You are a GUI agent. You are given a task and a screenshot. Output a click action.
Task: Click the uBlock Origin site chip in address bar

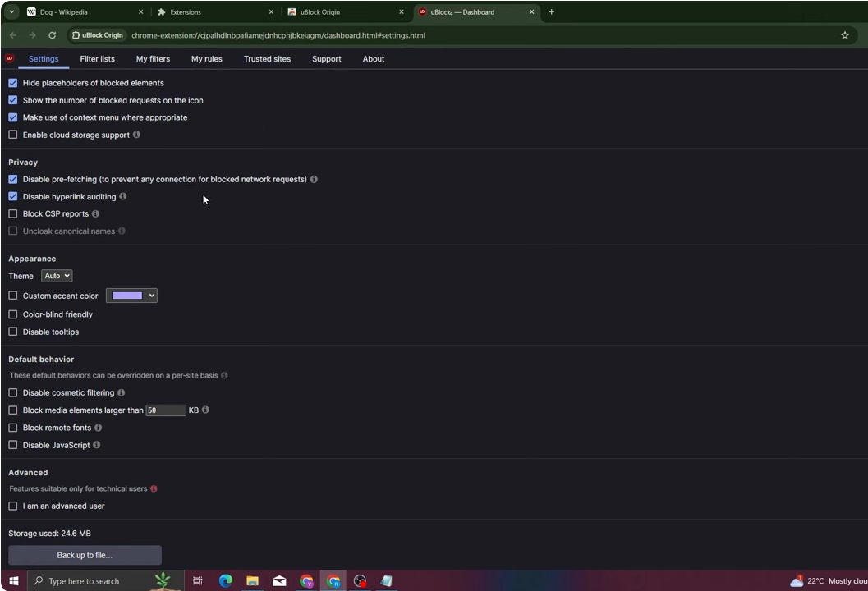point(98,35)
